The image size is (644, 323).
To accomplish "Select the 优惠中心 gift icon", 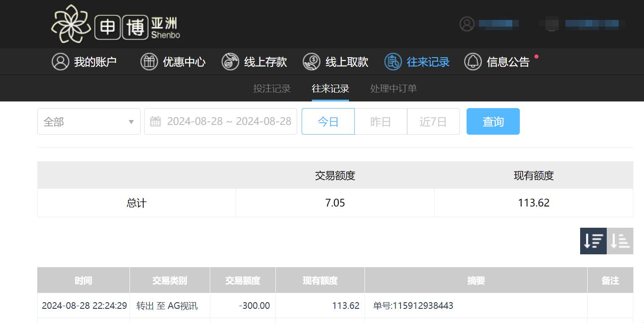I will pos(149,62).
